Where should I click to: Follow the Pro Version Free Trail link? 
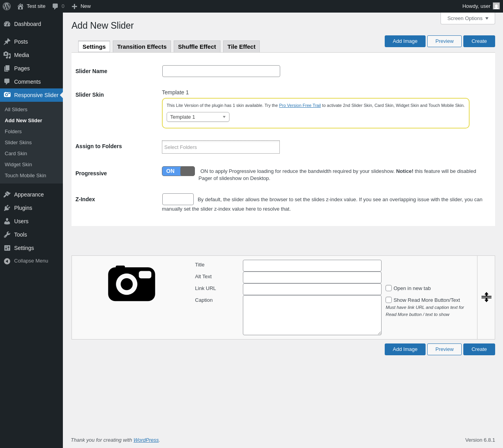(300, 105)
